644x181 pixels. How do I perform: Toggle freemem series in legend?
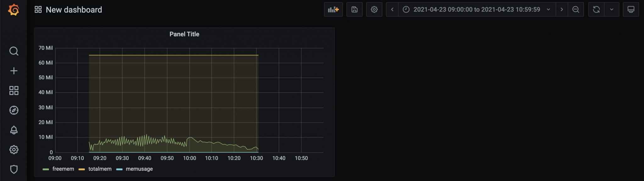coord(63,169)
